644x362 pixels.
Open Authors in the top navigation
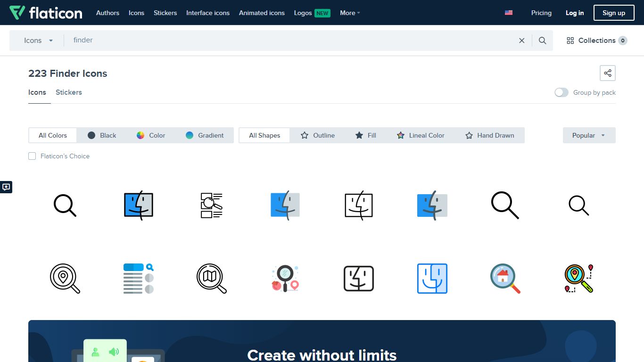pyautogui.click(x=107, y=13)
